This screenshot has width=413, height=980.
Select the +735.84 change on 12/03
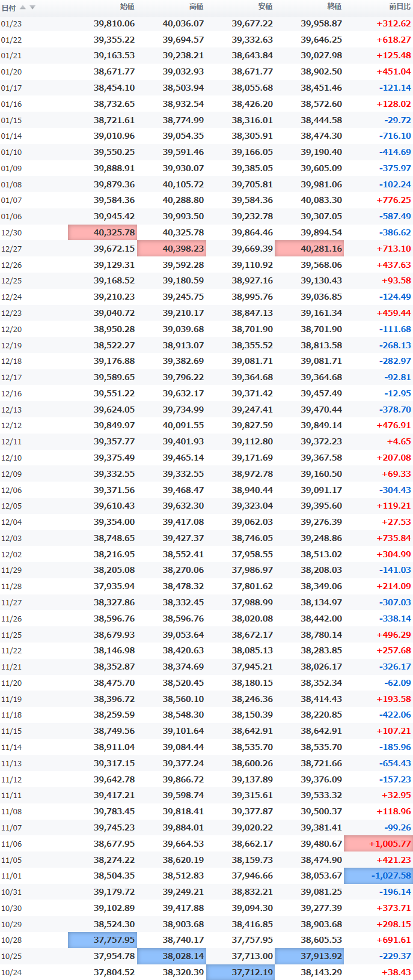[394, 538]
